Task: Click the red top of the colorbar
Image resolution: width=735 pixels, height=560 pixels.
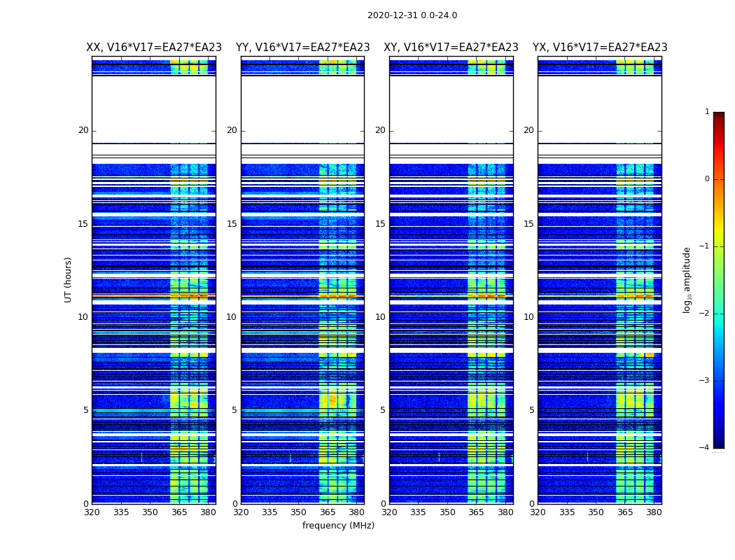Action: [719, 120]
